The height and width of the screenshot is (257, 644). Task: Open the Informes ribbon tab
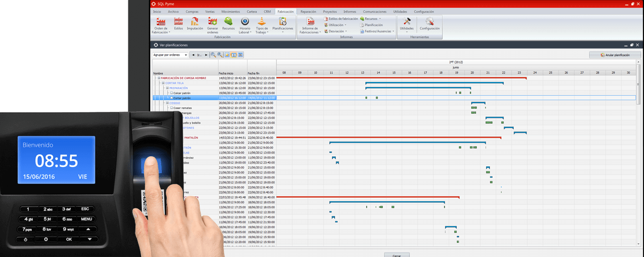click(x=349, y=12)
